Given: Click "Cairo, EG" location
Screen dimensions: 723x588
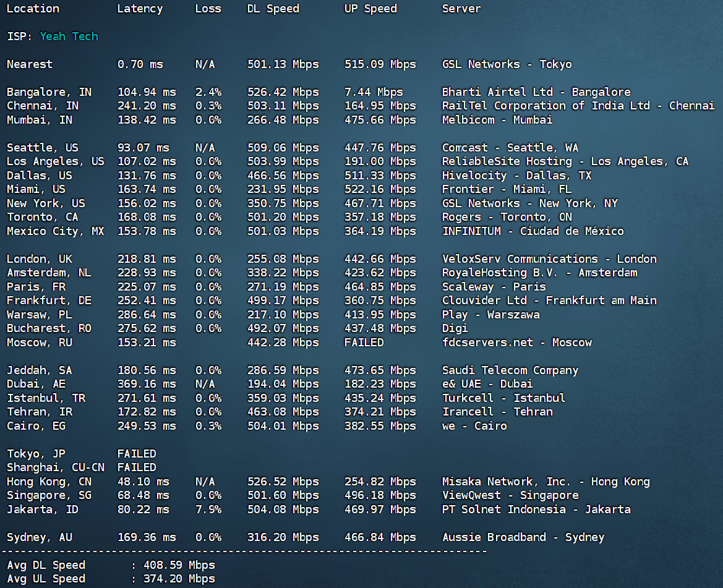Looking at the screenshot, I should tap(36, 426).
